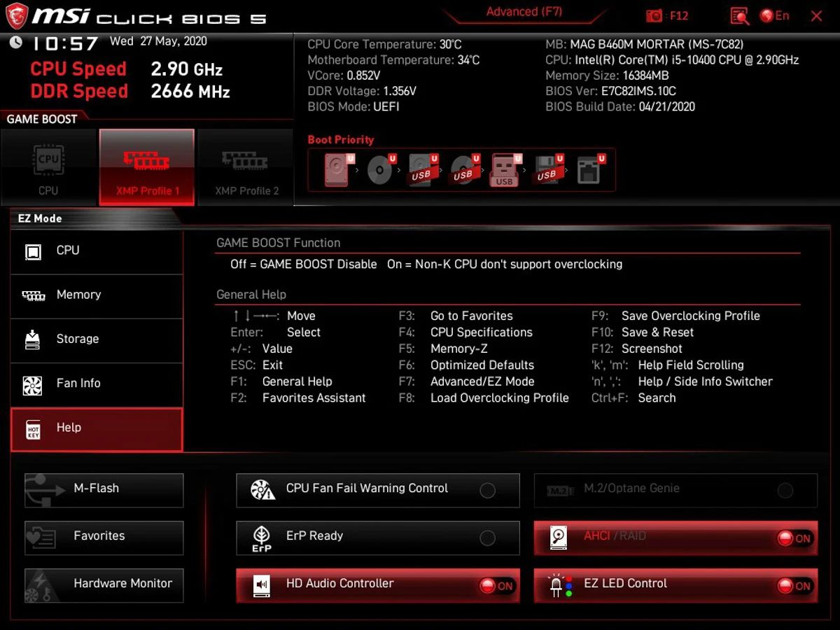Screen dimensions: 840x630
Task: Switch to Advanced (F7) mode
Action: [524, 12]
